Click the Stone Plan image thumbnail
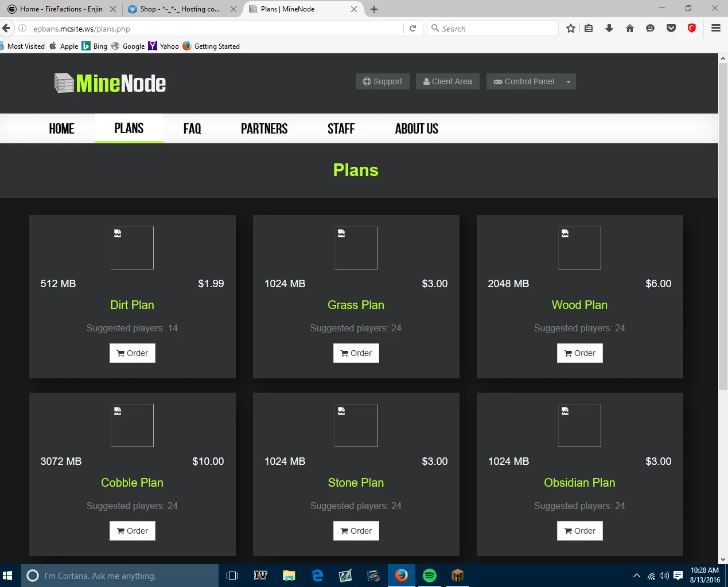Viewport: 728px width, 587px height. tap(356, 425)
